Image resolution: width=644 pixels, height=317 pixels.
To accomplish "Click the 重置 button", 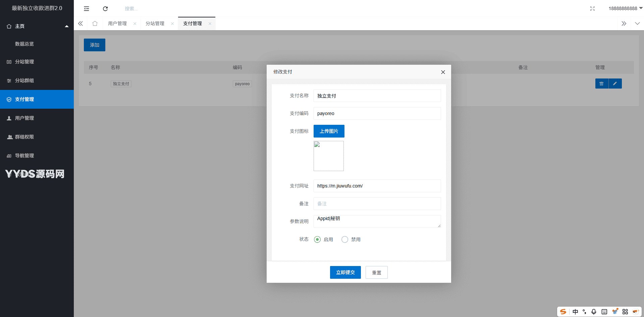I will (377, 272).
